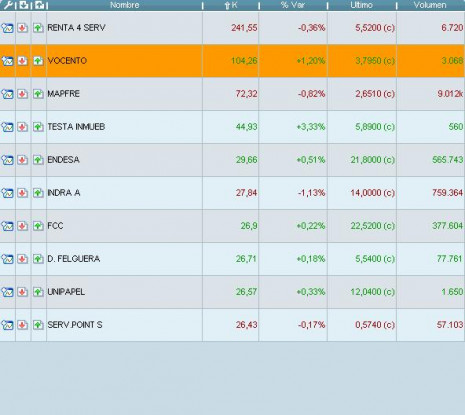Click the up-arrow header icon
The height and width of the screenshot is (415, 465).
coord(39,5)
